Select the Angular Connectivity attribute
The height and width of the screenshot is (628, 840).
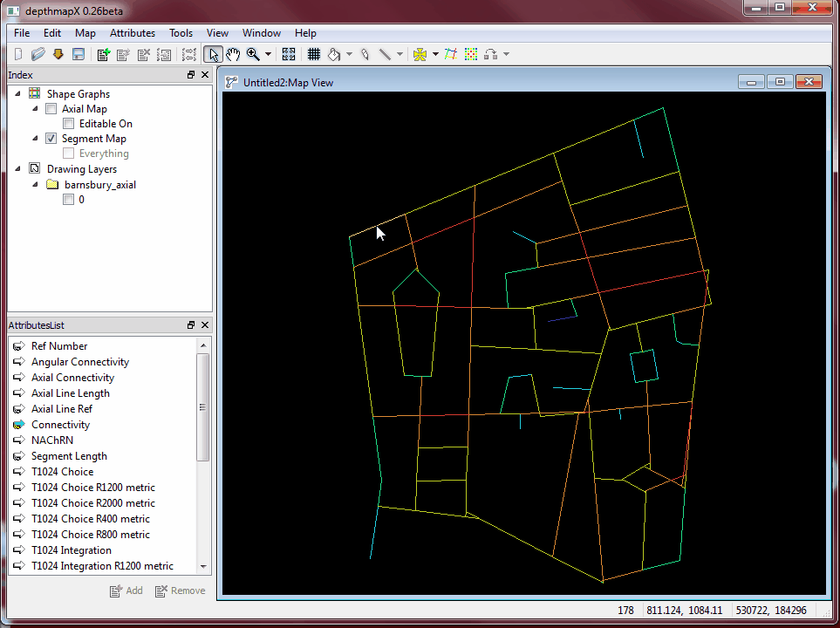[80, 362]
